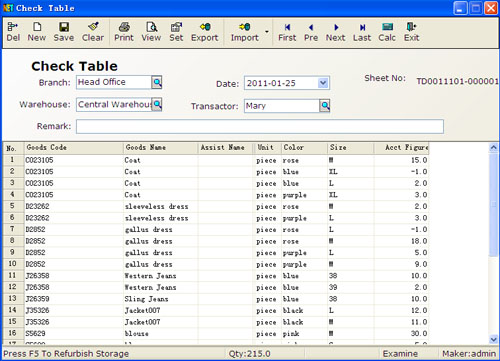Expand the Import dropdown arrow
Viewport: 500px width, 361px height.
[267, 32]
